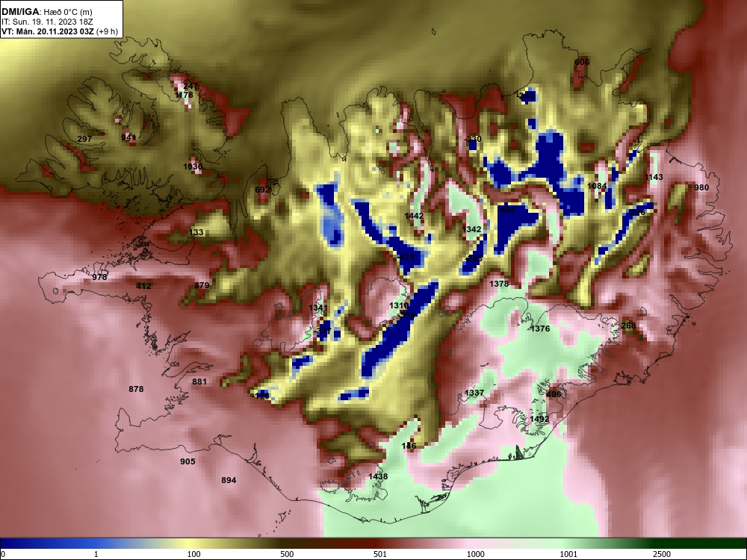The height and width of the screenshot is (560, 747).
Task: Click the map value 606
Action: point(582,62)
